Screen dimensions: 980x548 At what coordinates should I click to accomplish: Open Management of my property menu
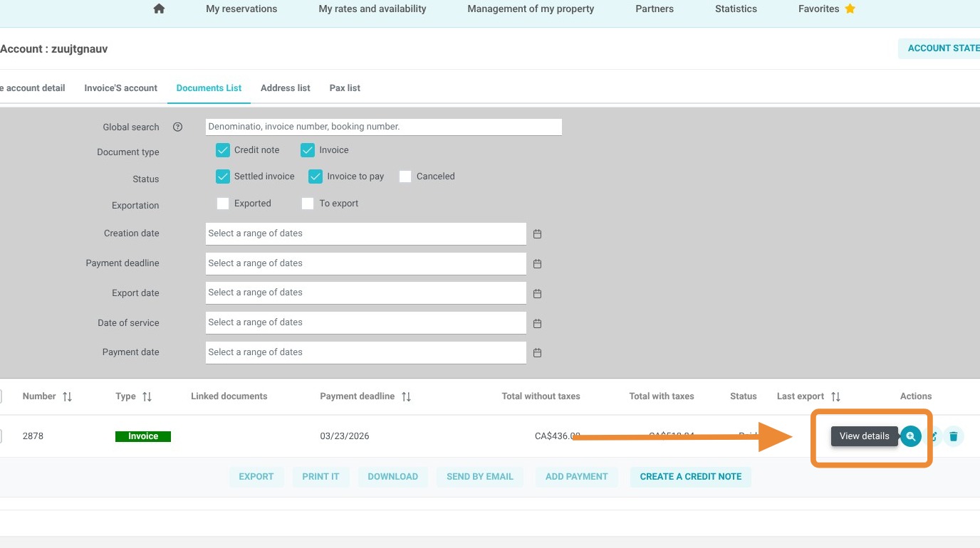[531, 9]
